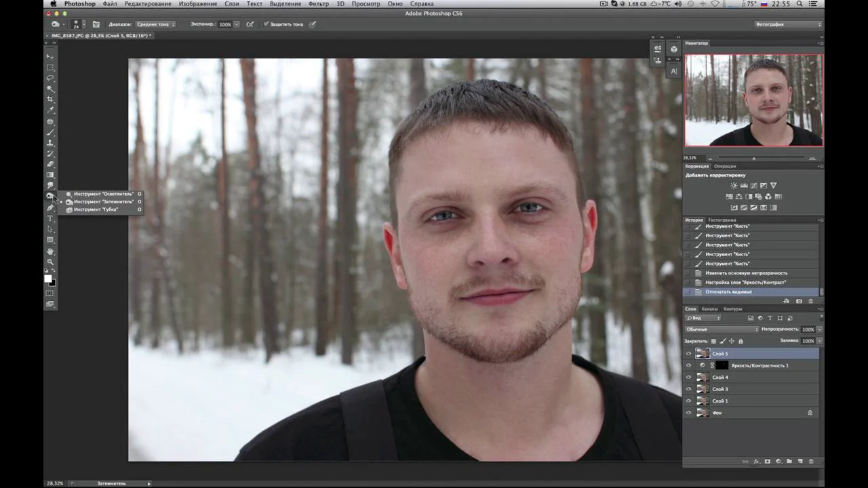Create new group folder icon
868x488 pixels.
(x=789, y=462)
